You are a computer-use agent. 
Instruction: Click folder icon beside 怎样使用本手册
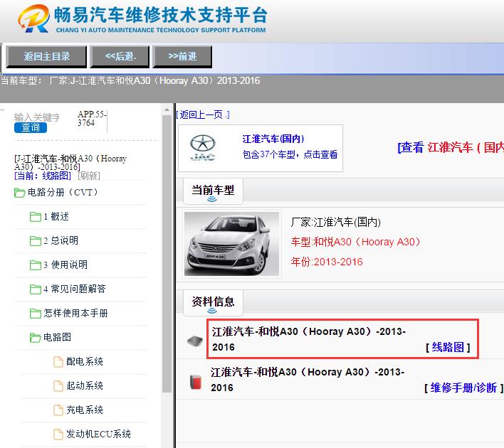pos(36,313)
